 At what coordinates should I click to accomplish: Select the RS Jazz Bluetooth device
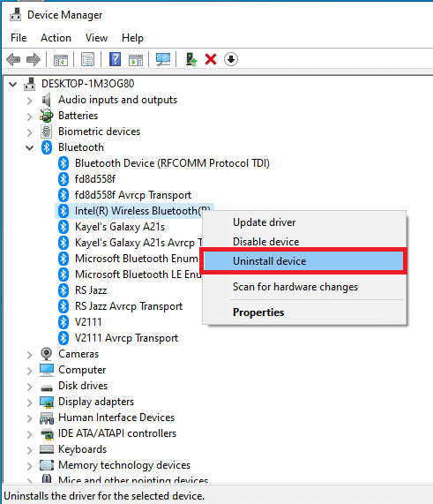91,290
